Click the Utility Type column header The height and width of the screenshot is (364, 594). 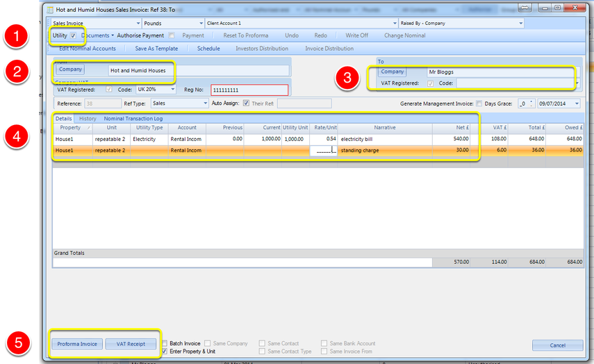point(149,128)
